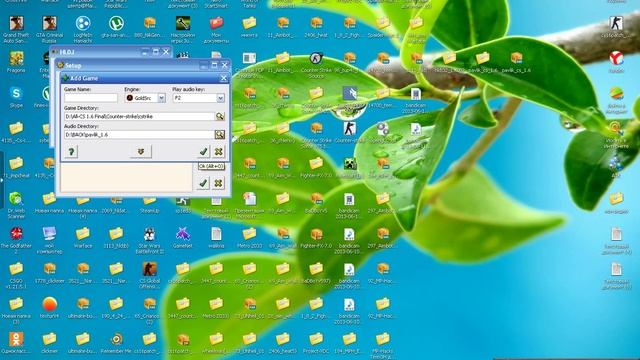This screenshot has height=360, width=640.
Task: Launch Star Wars Battlefront II shortcut
Action: [149, 234]
